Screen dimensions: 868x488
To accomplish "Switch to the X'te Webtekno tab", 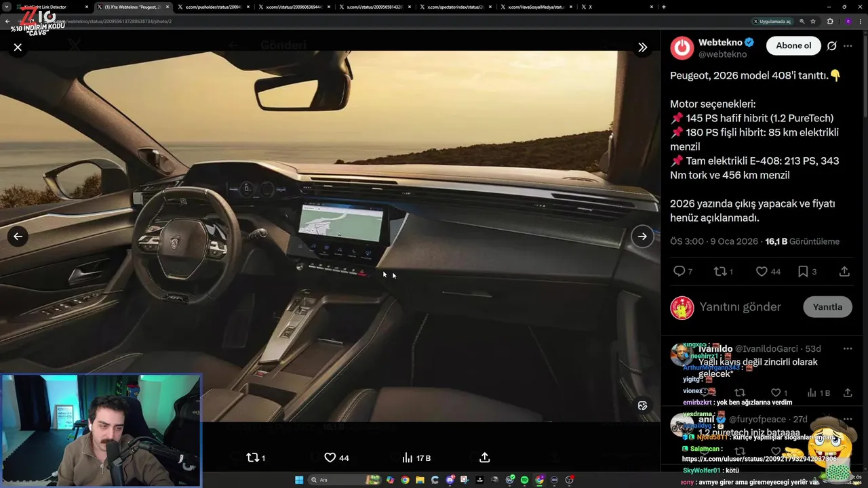I will click(x=132, y=7).
